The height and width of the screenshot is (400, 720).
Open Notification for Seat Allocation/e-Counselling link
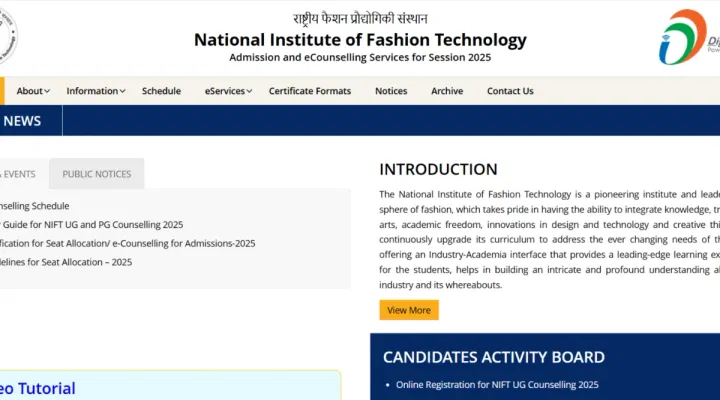(x=127, y=243)
